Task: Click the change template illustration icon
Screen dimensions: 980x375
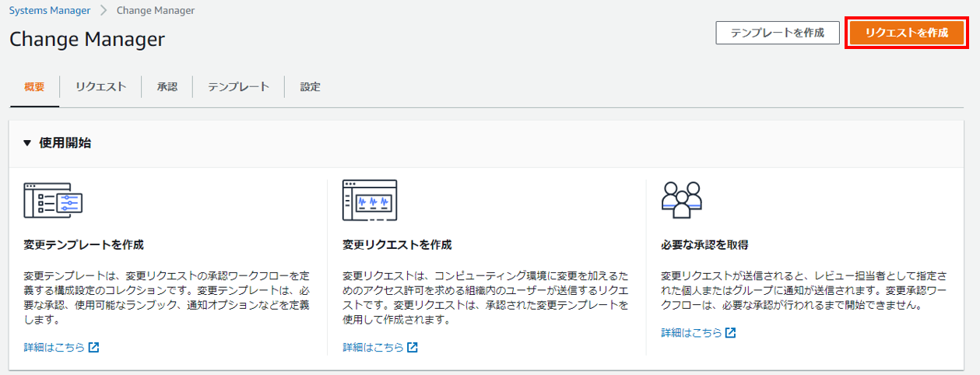Action: 53,201
